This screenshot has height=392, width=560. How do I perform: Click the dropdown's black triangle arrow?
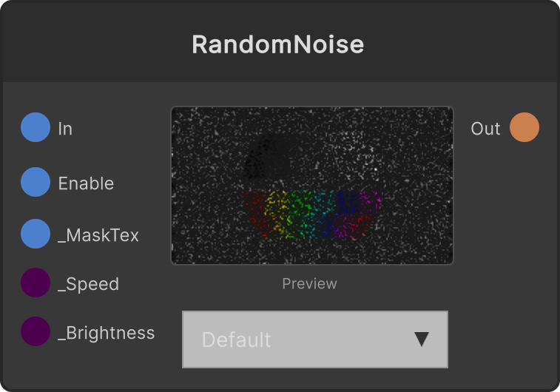[x=422, y=339]
